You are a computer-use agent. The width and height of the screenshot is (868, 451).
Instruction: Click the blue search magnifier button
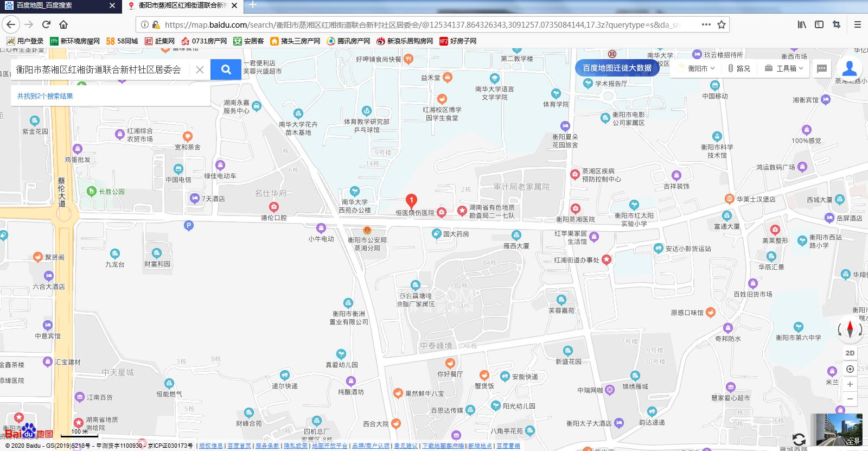(226, 69)
